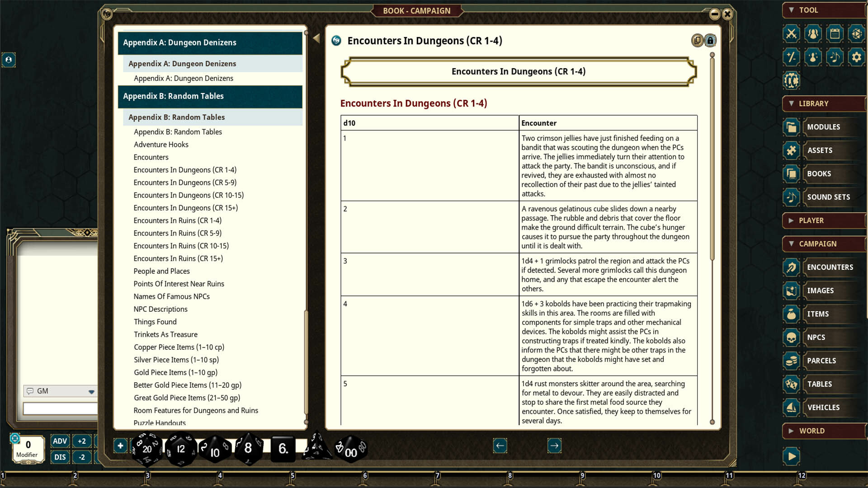
Task: Expand the PLAYER section
Action: 791,221
